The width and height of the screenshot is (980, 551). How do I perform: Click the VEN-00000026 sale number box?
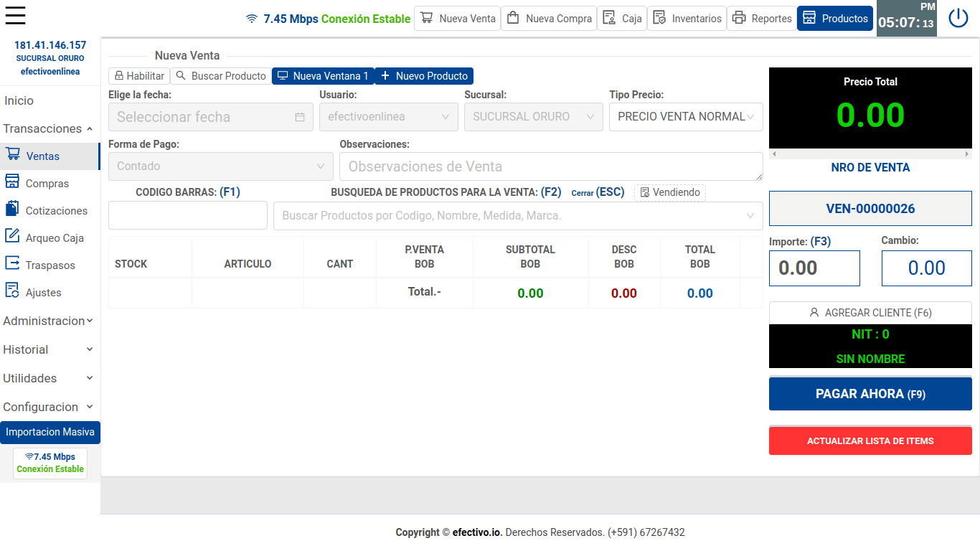[870, 209]
